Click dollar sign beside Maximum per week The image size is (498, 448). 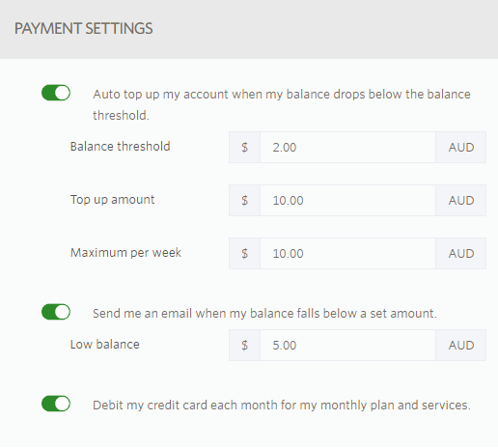click(x=244, y=253)
